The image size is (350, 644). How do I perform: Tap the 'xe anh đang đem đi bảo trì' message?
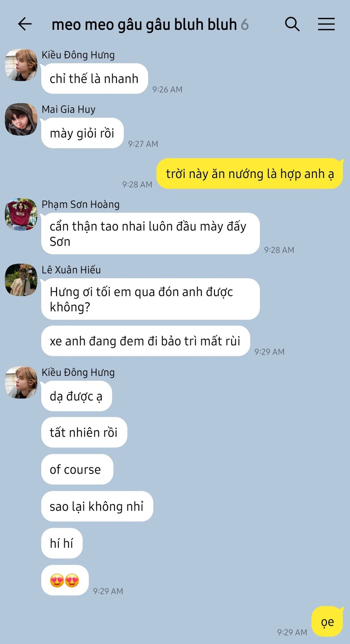click(145, 341)
